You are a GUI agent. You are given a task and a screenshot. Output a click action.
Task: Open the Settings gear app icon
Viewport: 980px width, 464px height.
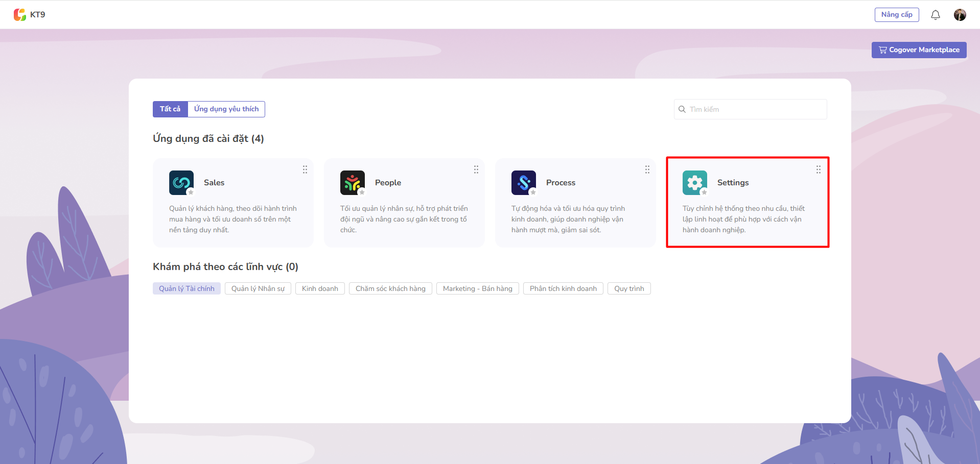coord(694,182)
